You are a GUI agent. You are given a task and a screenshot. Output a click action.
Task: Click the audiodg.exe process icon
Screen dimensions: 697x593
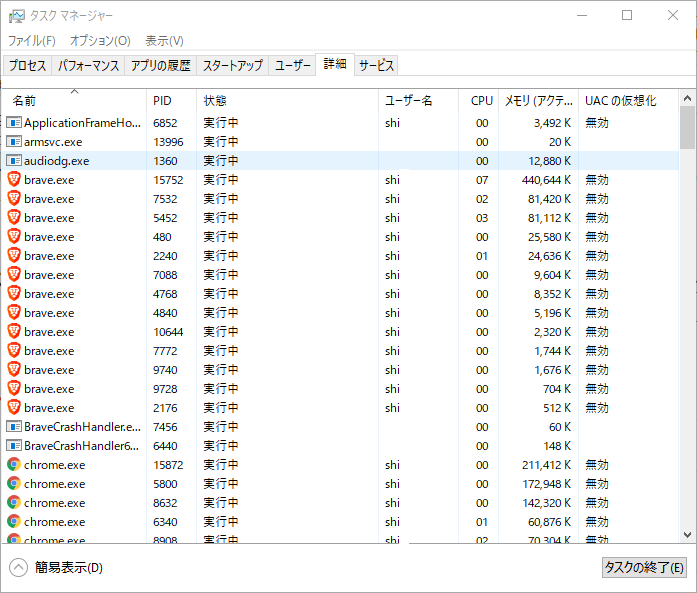[x=14, y=160]
